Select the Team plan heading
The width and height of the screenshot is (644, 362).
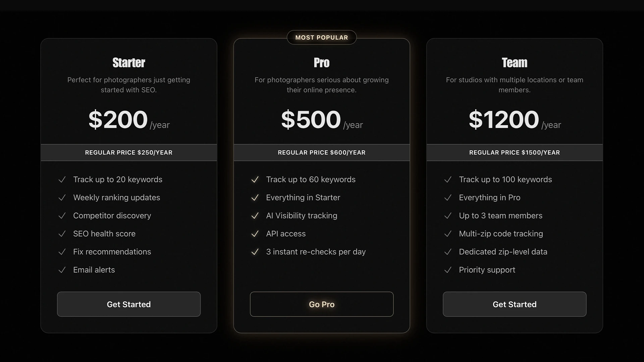click(x=514, y=63)
